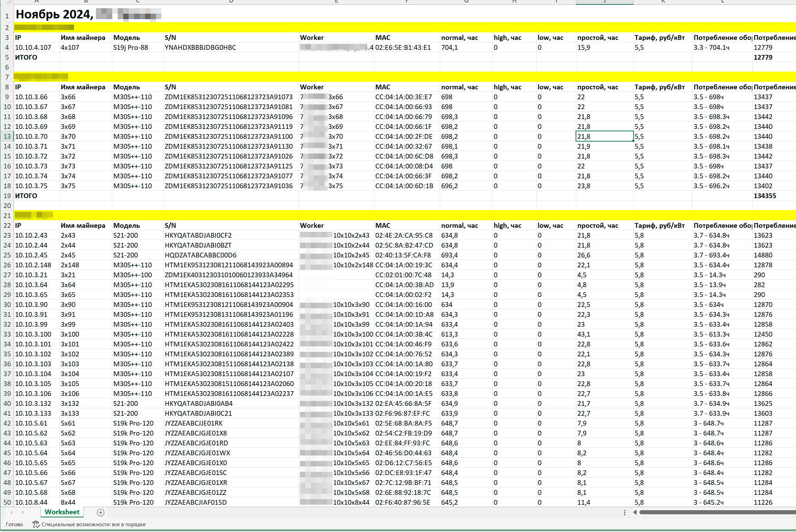Select IP cell 10.10.2.148
The height and width of the screenshot is (532, 796).
(x=37, y=265)
